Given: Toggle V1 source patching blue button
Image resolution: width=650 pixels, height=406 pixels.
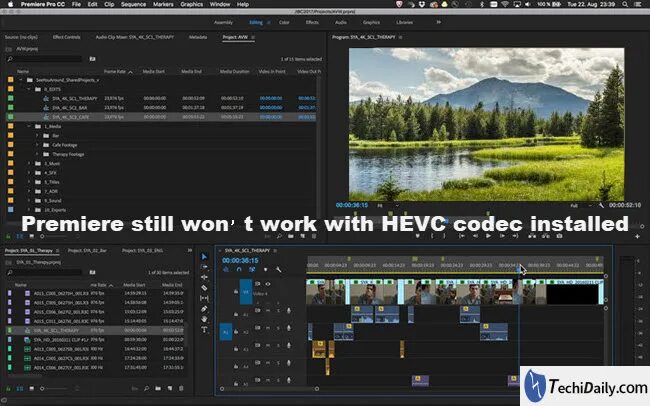Looking at the screenshot, I should [246, 292].
